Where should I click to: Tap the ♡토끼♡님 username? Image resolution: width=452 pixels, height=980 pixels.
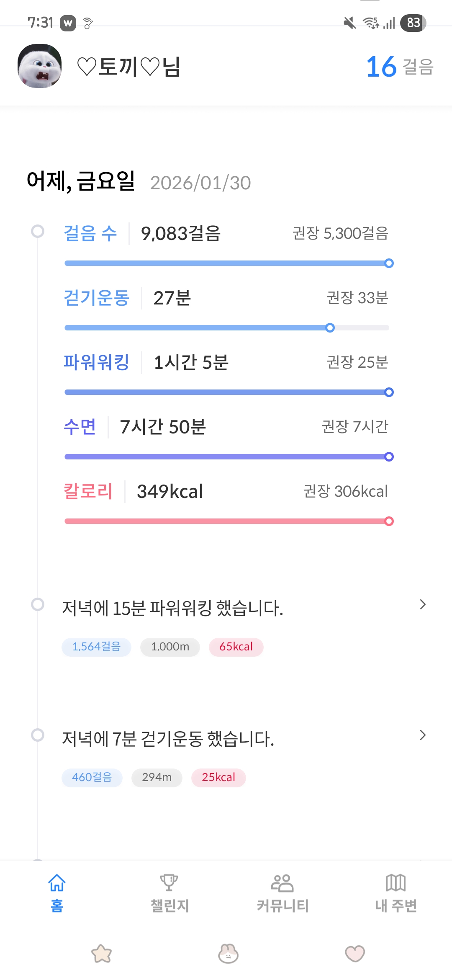(x=129, y=67)
